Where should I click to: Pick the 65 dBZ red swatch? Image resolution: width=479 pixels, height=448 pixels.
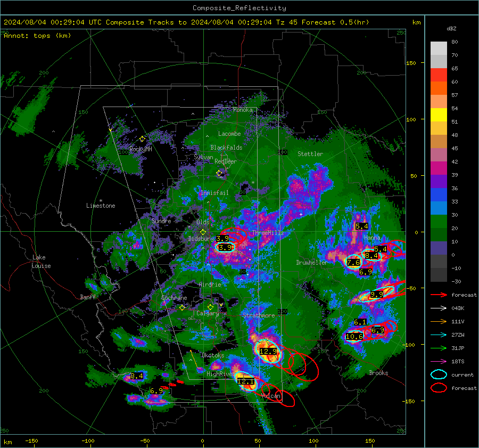439,75
